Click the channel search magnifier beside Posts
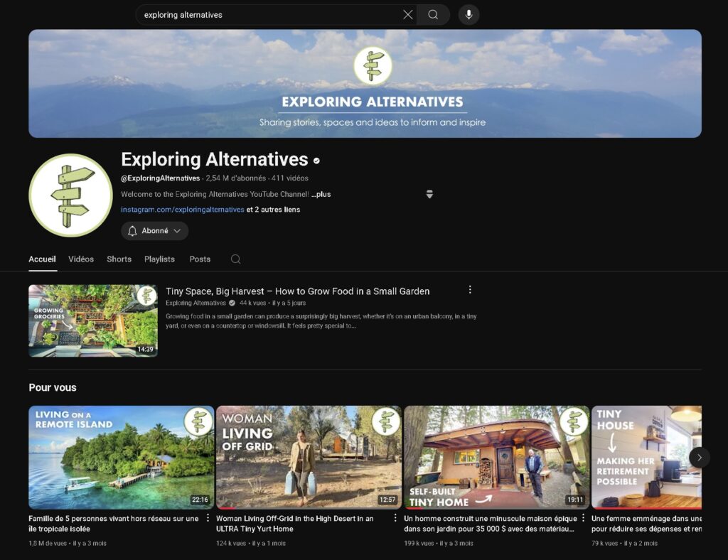728x560 pixels. pos(236,259)
